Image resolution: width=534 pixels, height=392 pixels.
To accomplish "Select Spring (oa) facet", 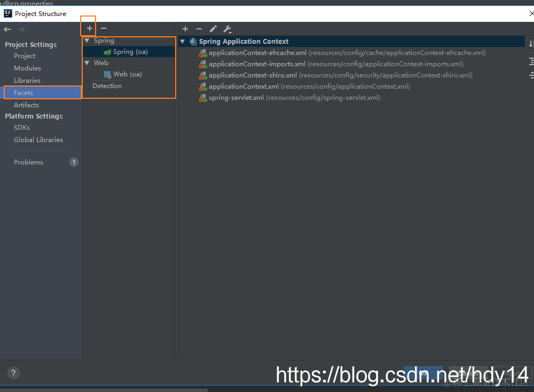I will pos(130,52).
